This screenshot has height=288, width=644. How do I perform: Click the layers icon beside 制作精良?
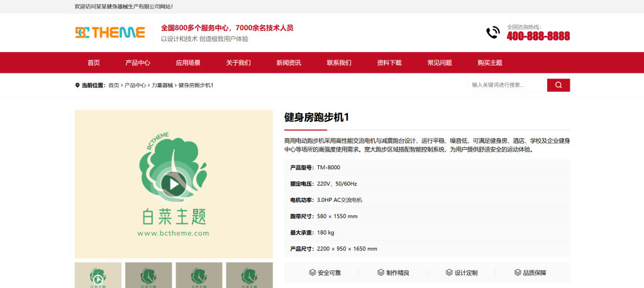pyautogui.click(x=380, y=272)
